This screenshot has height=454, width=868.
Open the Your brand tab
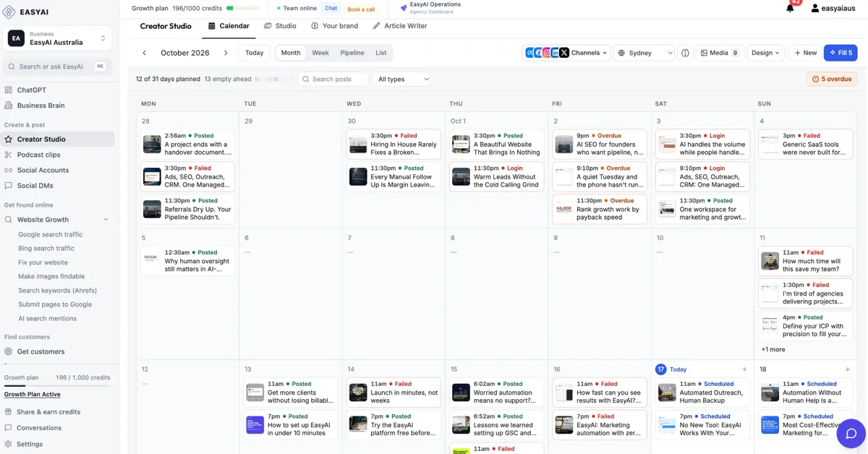point(334,26)
